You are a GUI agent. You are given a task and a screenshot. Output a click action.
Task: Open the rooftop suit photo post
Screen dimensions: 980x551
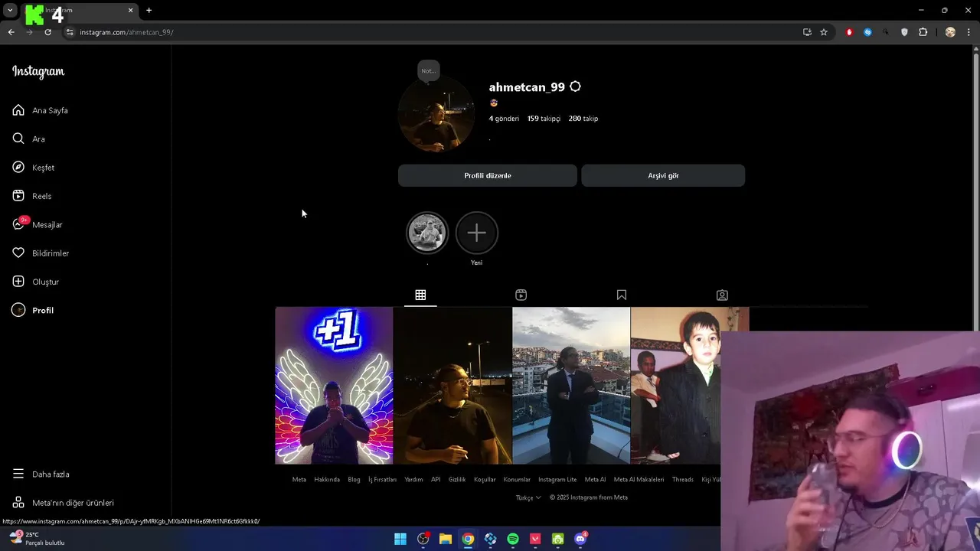(x=571, y=386)
